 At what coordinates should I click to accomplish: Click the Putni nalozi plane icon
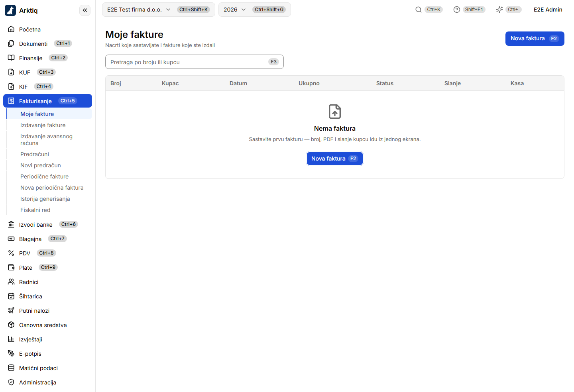(x=11, y=310)
